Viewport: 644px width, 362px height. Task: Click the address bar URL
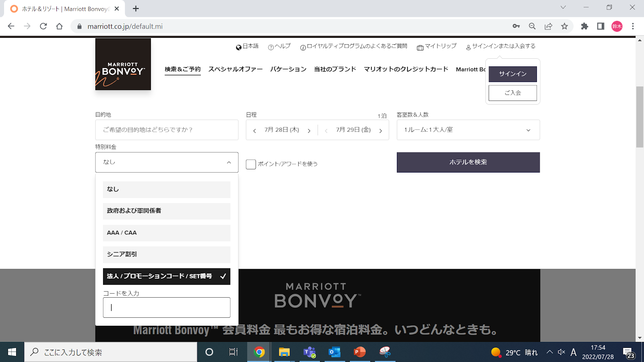coord(125,27)
